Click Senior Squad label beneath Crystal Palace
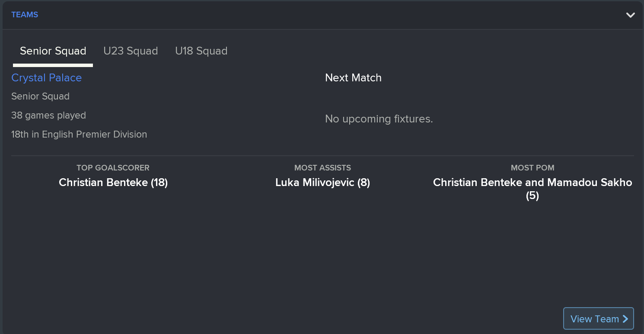 [x=40, y=96]
